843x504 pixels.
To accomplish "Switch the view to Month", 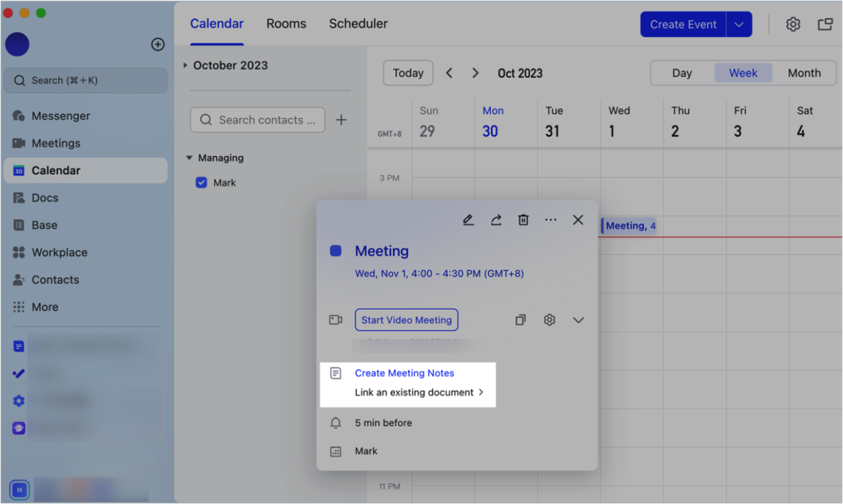I will point(804,73).
